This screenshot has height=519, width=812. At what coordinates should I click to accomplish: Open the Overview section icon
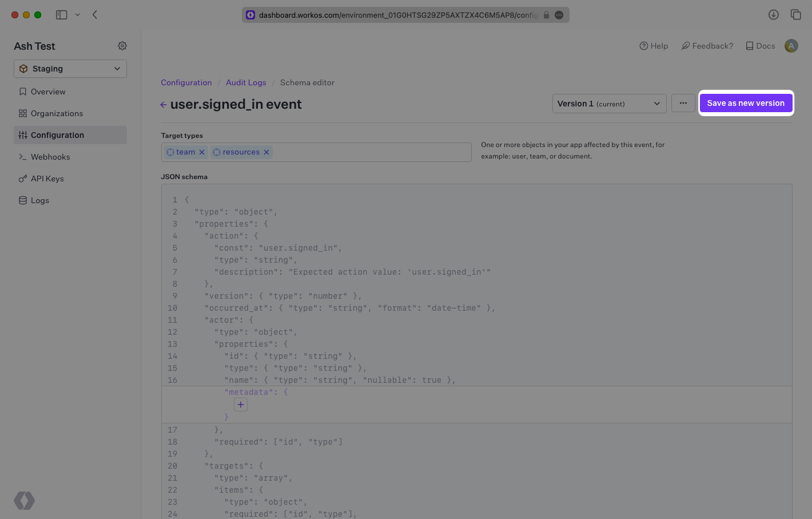click(x=23, y=92)
